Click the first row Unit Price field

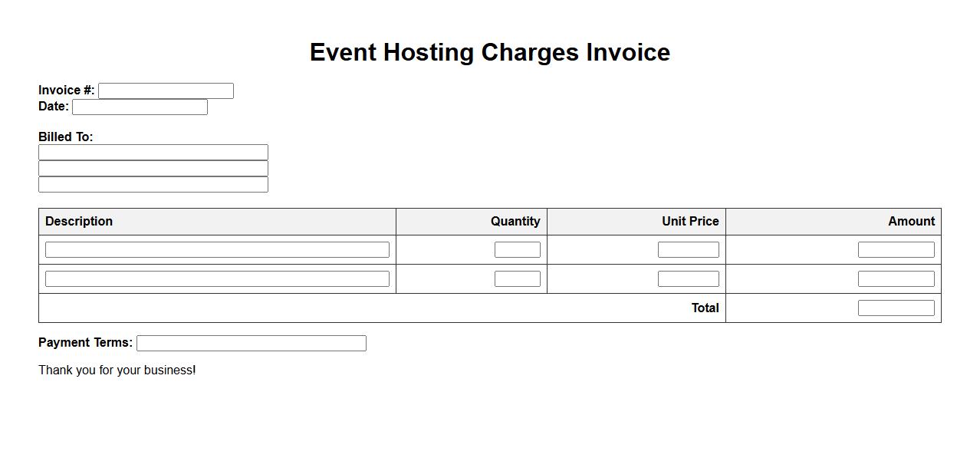coord(688,249)
